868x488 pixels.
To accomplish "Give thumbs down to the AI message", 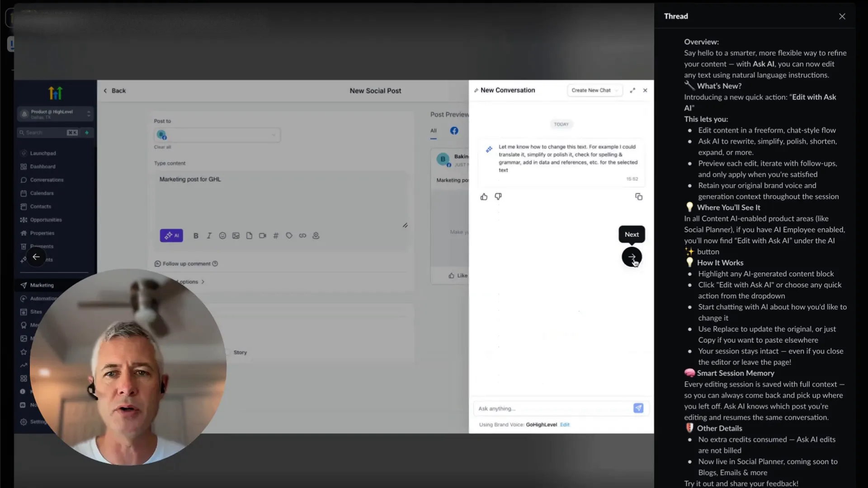I will click(x=498, y=197).
